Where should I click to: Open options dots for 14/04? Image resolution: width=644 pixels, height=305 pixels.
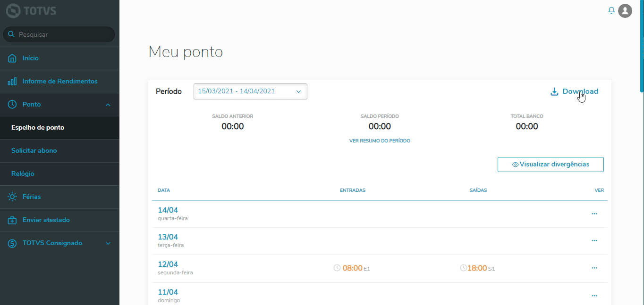594,214
